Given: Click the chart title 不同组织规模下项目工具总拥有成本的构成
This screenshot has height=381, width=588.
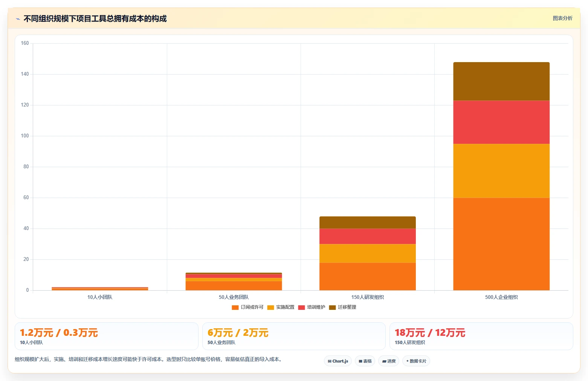Looking at the screenshot, I should (95, 18).
